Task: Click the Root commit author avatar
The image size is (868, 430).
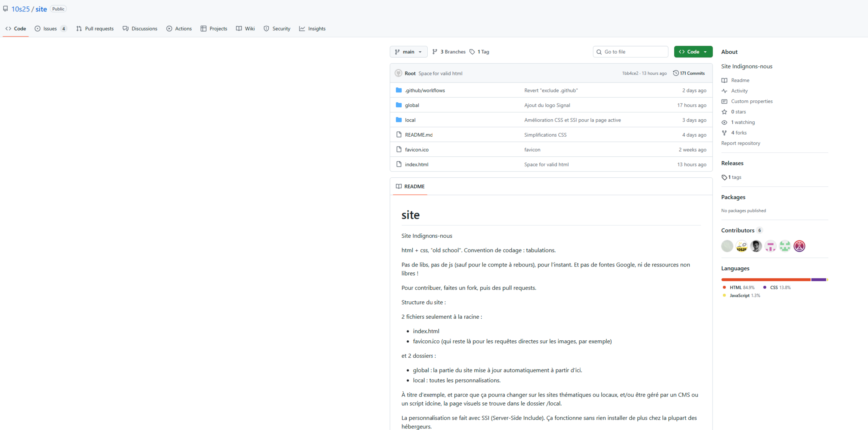Action: 398,73
